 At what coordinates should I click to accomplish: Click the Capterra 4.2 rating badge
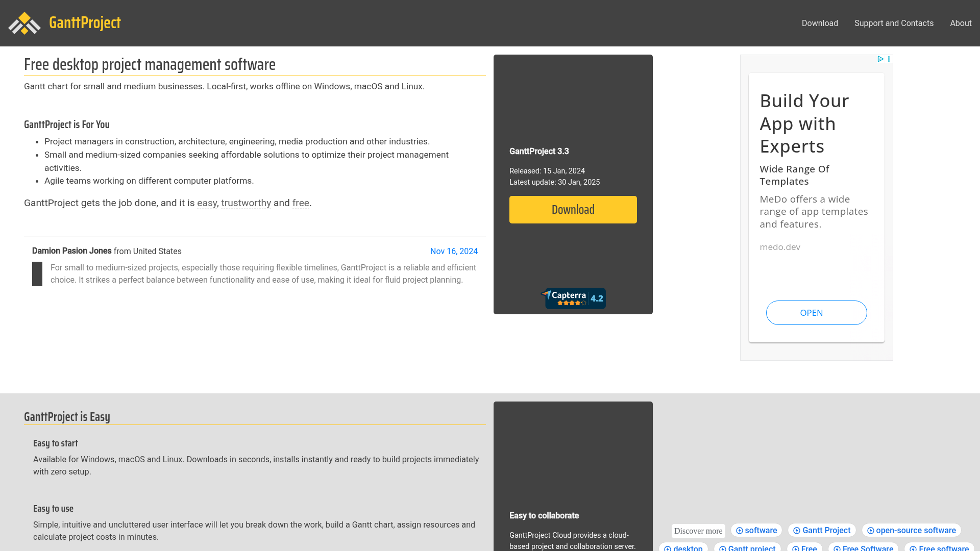tap(573, 298)
